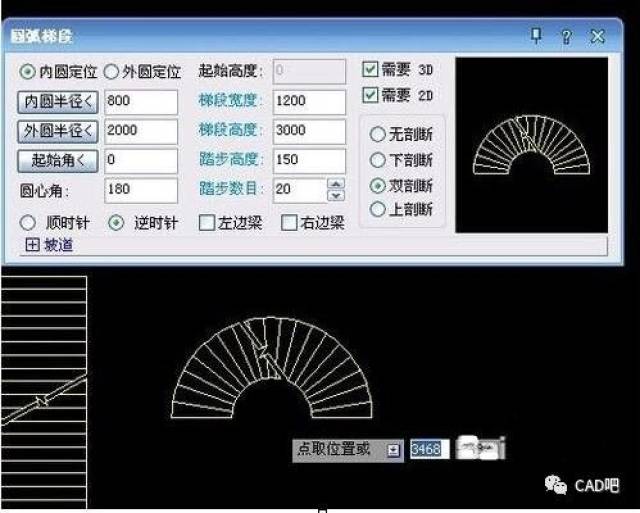Edit the 圆心角 field showing 180

pos(141,190)
